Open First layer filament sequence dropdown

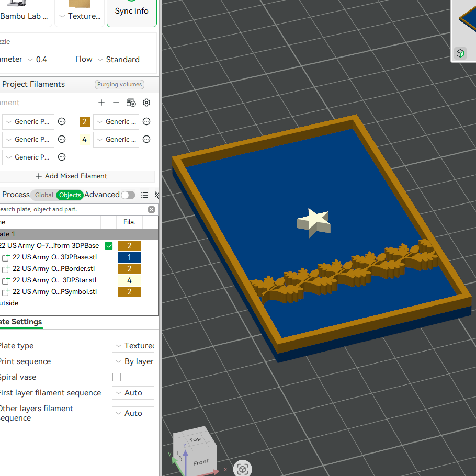(x=133, y=393)
